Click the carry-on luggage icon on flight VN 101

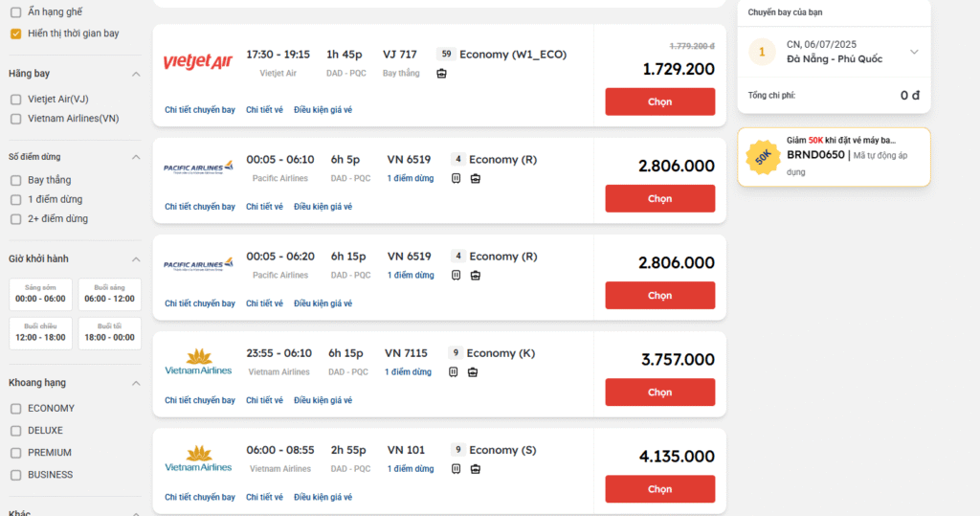pos(457,469)
